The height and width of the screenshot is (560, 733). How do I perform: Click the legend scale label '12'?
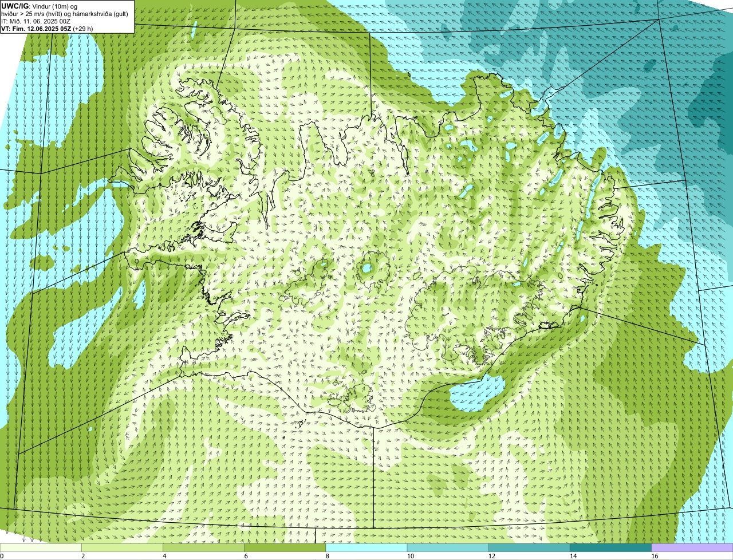pos(491,556)
